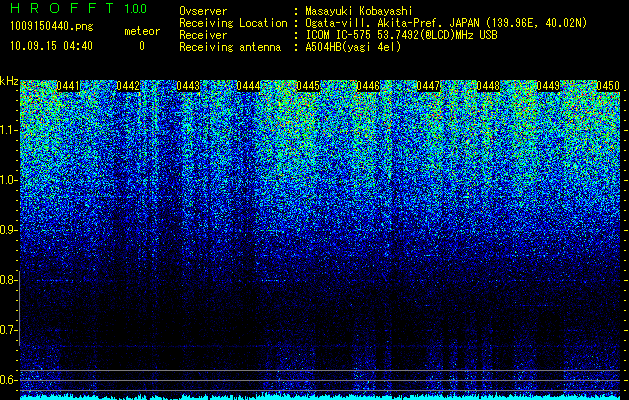Click the 0.6 kHz axis label
The height and width of the screenshot is (400, 629).
click(x=8, y=380)
